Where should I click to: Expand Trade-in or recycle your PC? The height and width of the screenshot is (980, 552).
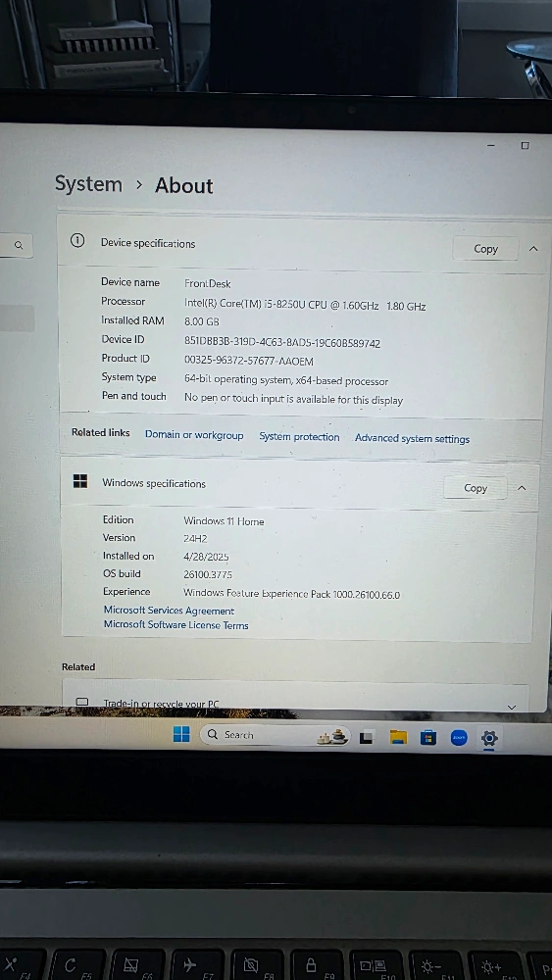[x=512, y=707]
